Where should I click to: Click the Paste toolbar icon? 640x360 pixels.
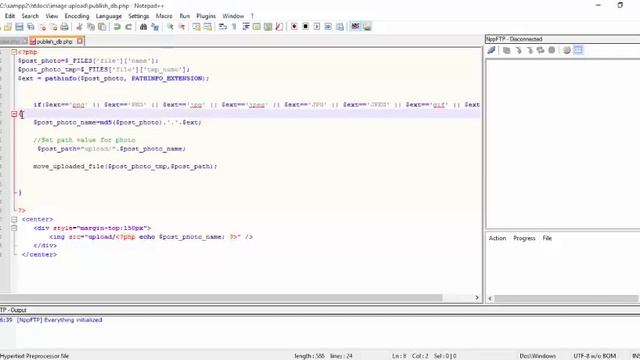click(102, 27)
